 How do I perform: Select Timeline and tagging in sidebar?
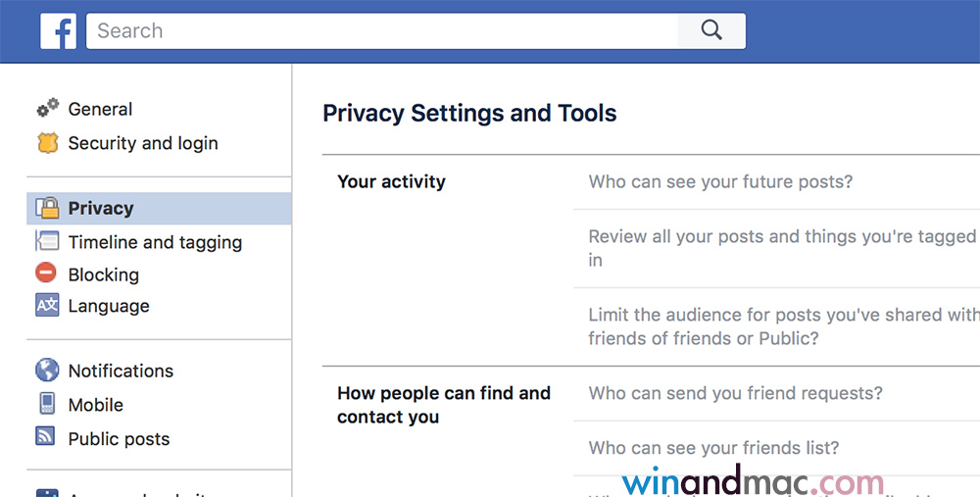point(155,242)
